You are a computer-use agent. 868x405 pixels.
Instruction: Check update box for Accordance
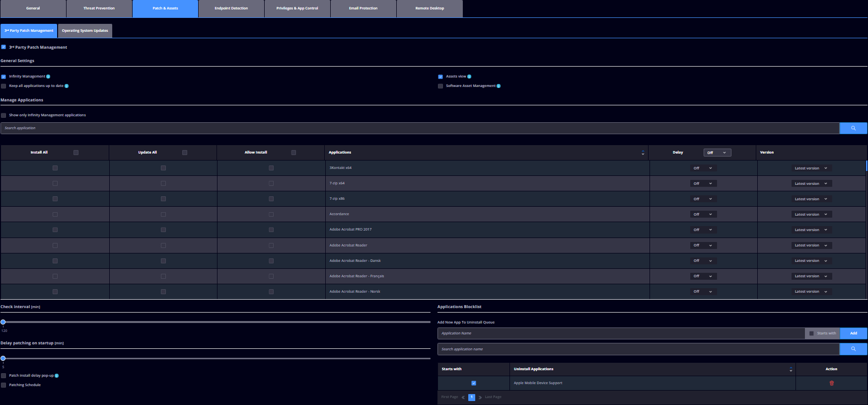pyautogui.click(x=163, y=215)
